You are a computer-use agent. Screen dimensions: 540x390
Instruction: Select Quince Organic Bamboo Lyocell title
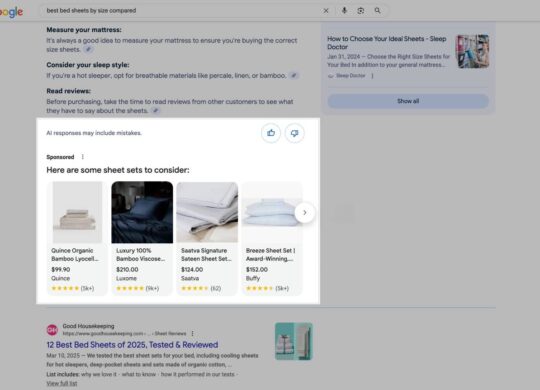[x=75, y=255]
